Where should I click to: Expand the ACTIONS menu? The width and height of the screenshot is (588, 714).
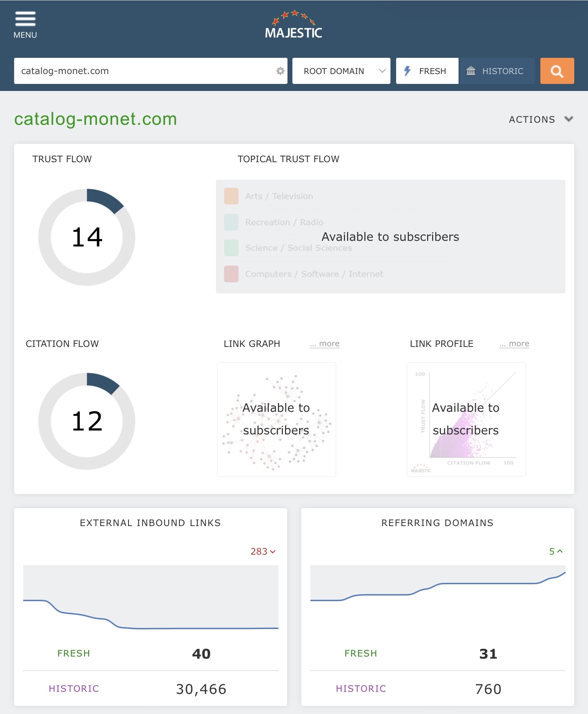pyautogui.click(x=541, y=119)
